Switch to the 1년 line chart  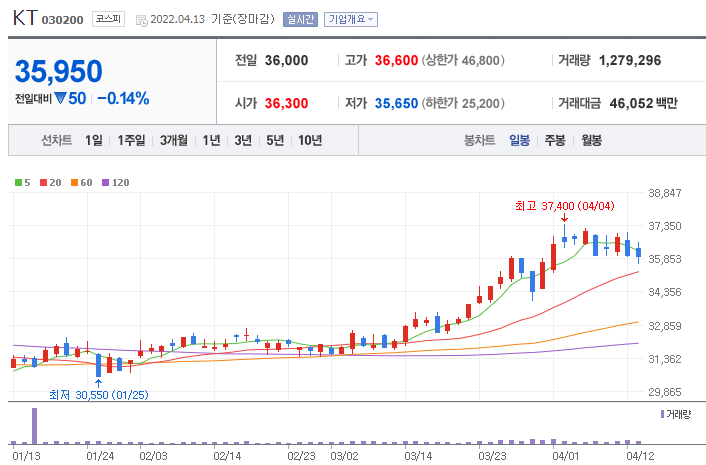(x=211, y=140)
